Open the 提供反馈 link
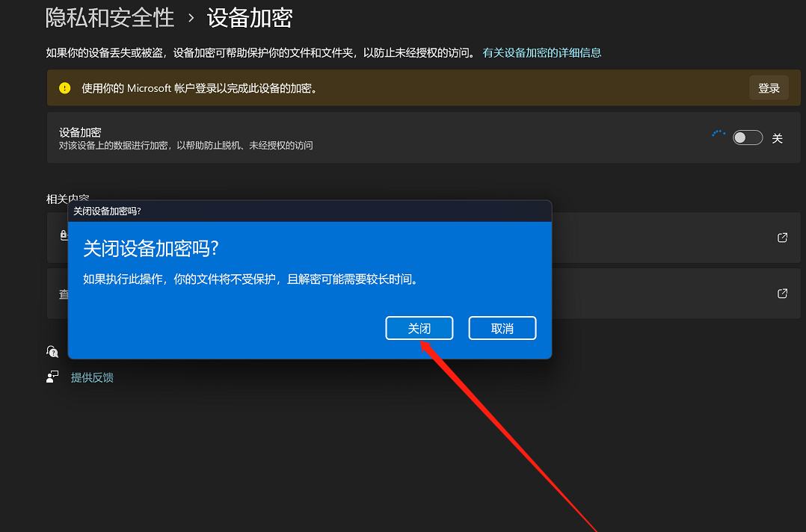Image resolution: width=806 pixels, height=532 pixels. (92, 377)
